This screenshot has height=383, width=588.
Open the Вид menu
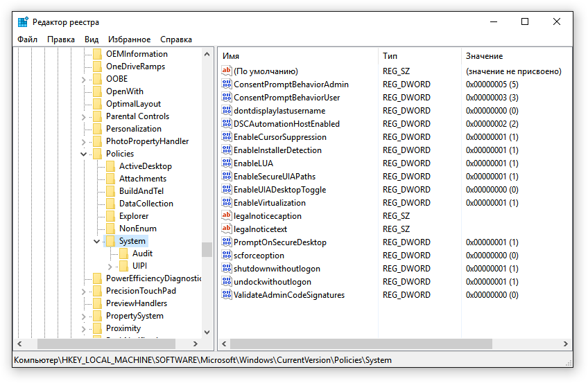(x=92, y=39)
